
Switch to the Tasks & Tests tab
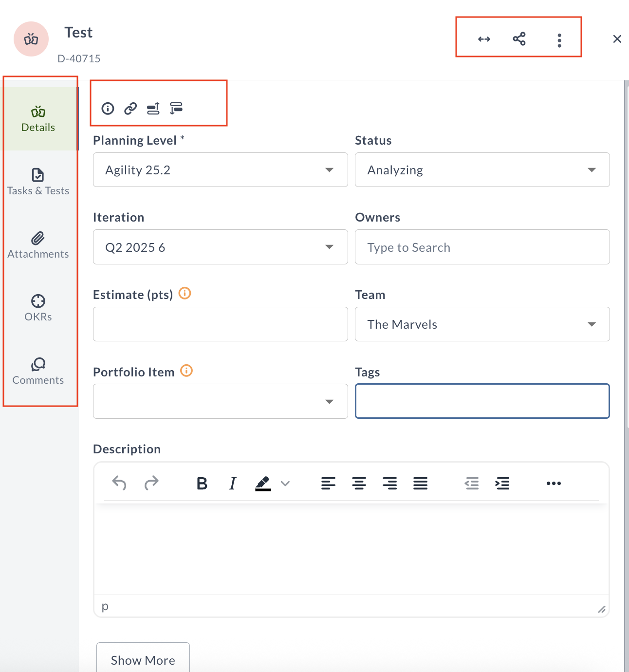tap(38, 181)
